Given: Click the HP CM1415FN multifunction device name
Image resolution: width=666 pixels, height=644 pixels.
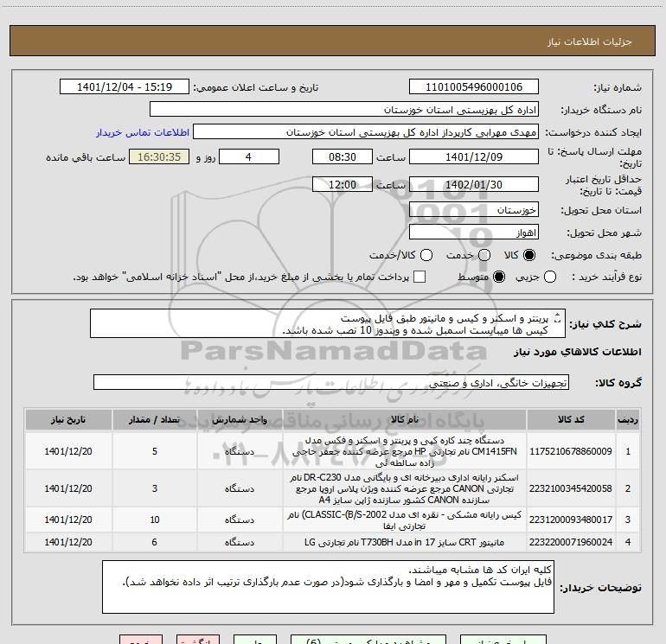Looking at the screenshot, I should (405, 452).
